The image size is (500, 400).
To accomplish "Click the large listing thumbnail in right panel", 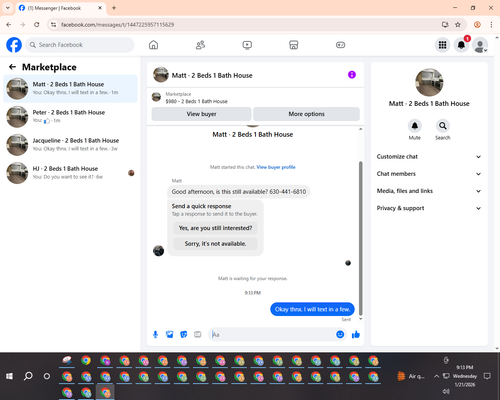I will coord(429,82).
